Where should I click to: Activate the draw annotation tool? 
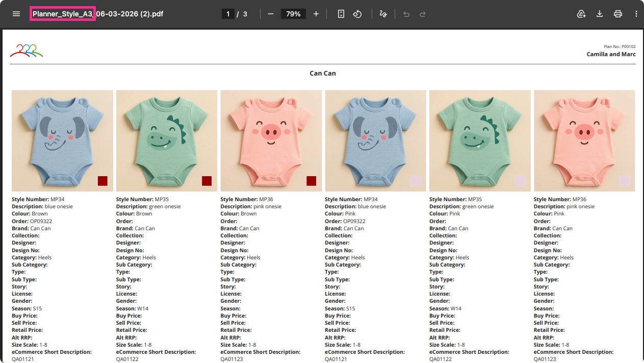(383, 14)
